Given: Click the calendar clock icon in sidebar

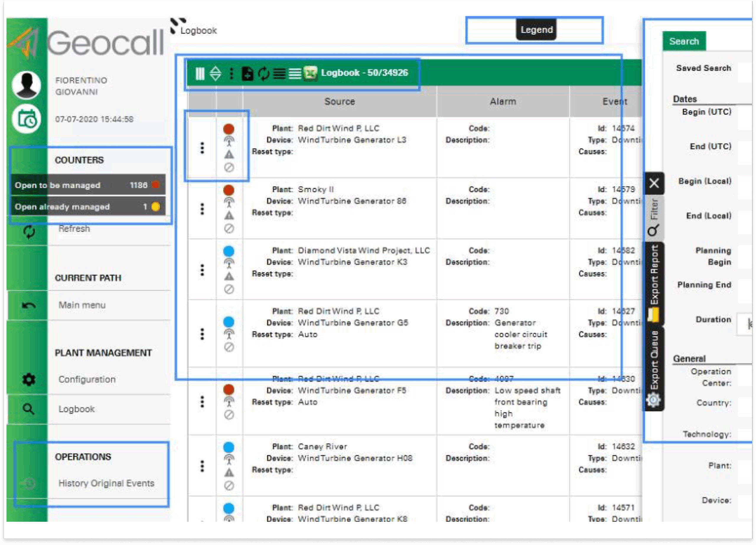Looking at the screenshot, I should [26, 119].
